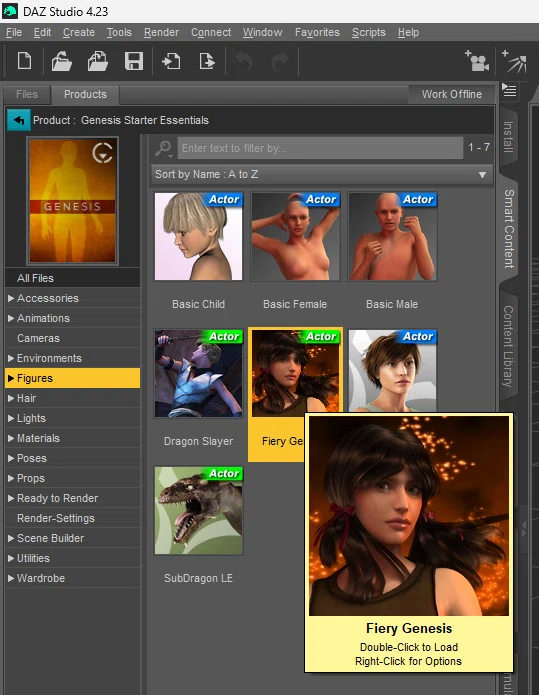Click the DAZ Studio app logo

(10, 11)
